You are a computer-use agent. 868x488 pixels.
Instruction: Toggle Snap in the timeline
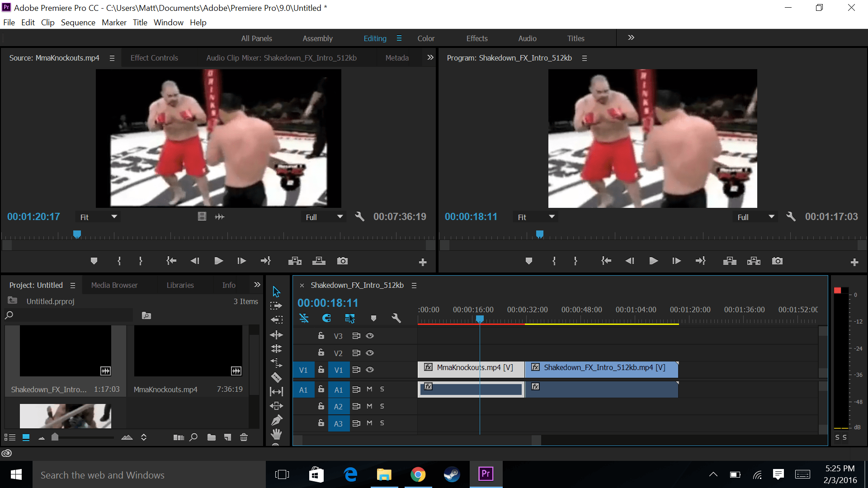point(326,319)
